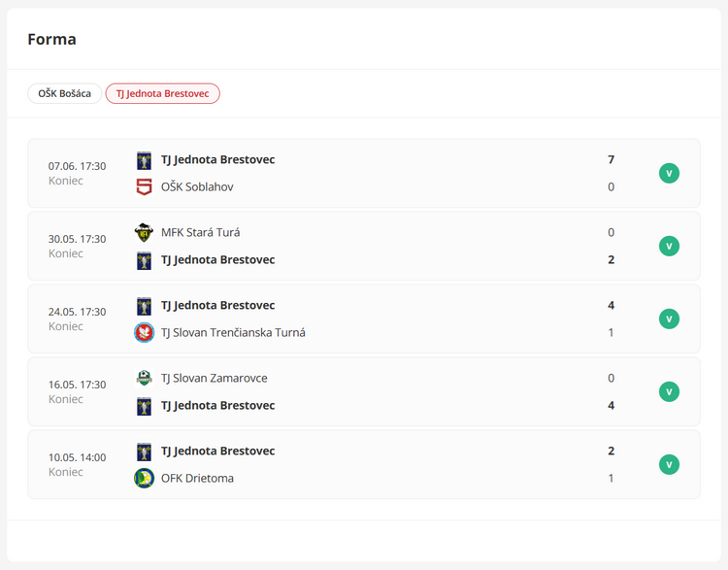
Task: Open TJ Jednota Brestovec name in 07.06. match
Action: [x=217, y=160]
